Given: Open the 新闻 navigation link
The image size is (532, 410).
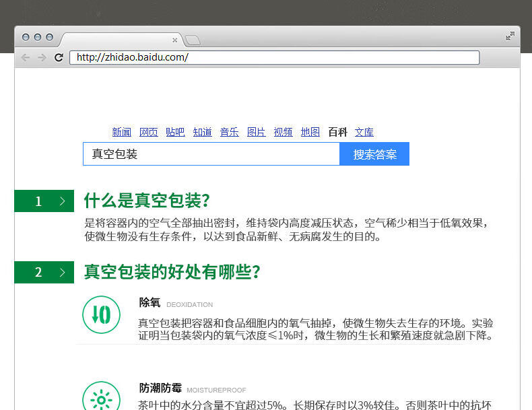Looking at the screenshot, I should [x=121, y=132].
